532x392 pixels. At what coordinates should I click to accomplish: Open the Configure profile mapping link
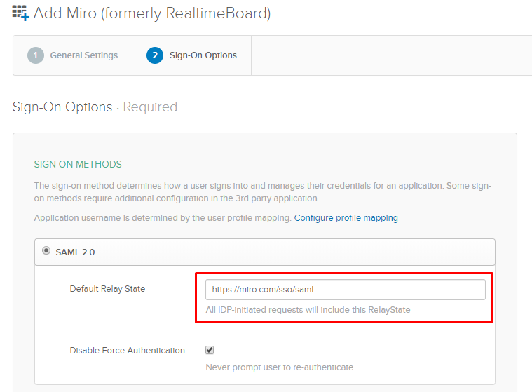click(346, 218)
